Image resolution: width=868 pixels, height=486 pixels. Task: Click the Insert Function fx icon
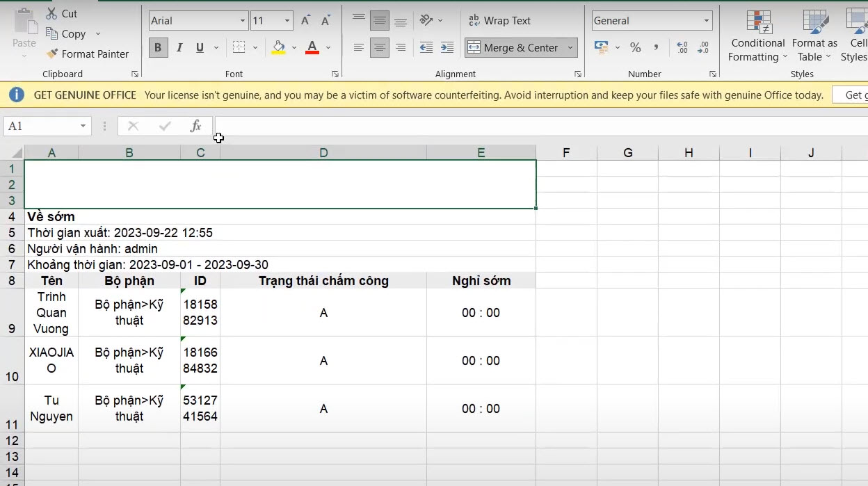(x=195, y=126)
